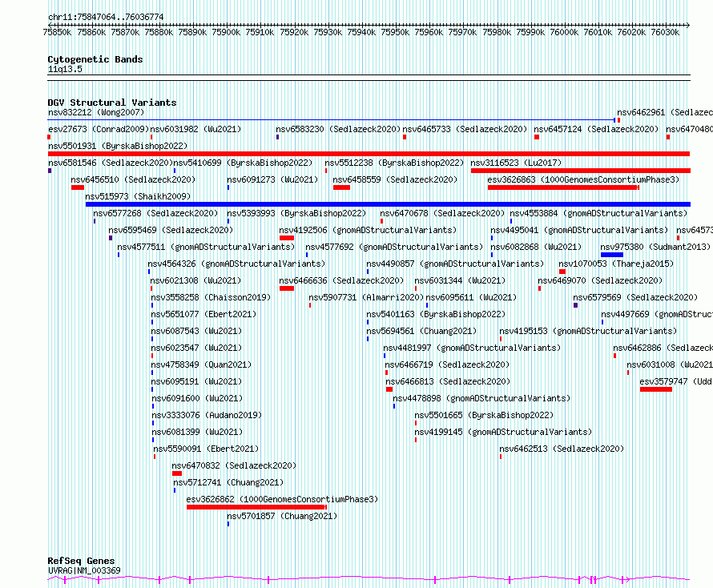
Task: Open the nsv5501665 (ByrskaBishop2022) label
Action: [x=484, y=415]
